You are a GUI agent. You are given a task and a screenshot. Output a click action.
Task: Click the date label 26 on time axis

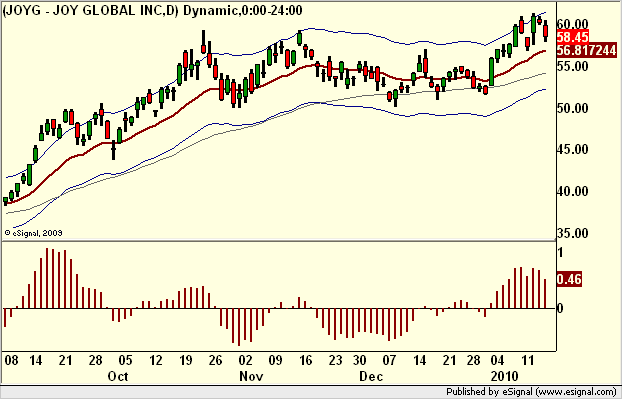tap(215, 361)
